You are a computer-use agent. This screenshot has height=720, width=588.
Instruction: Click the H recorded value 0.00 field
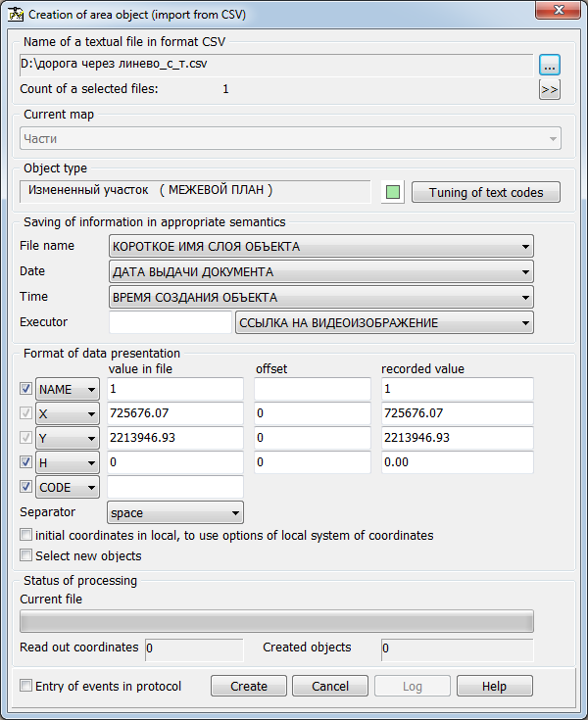(458, 462)
